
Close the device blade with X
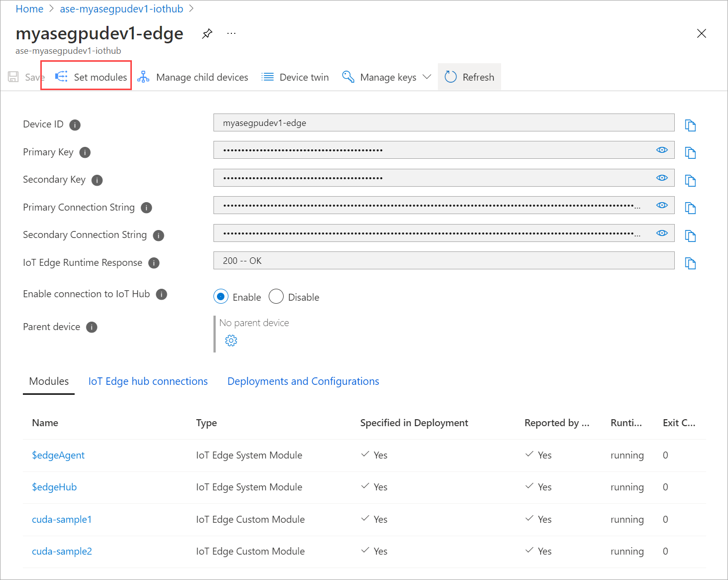tap(702, 33)
